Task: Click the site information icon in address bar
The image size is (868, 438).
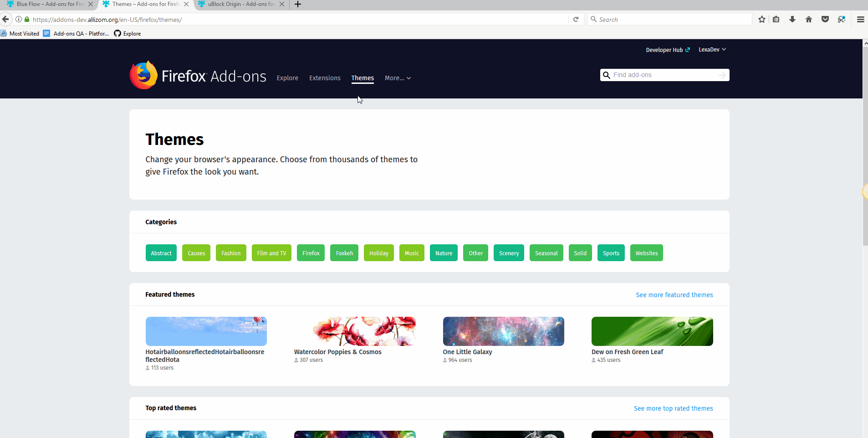Action: 19,20
